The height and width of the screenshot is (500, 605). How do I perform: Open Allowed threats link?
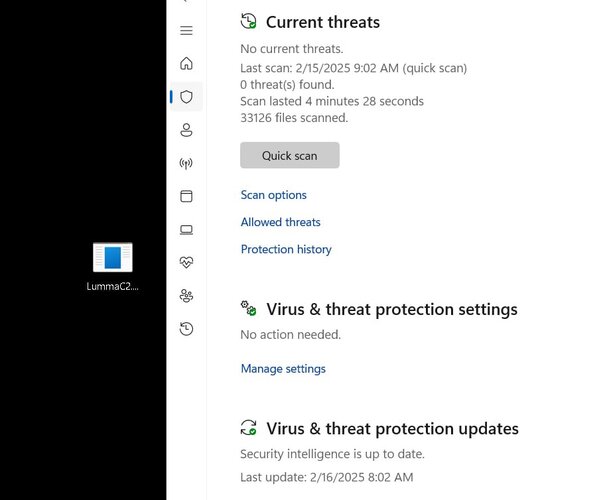coord(281,222)
